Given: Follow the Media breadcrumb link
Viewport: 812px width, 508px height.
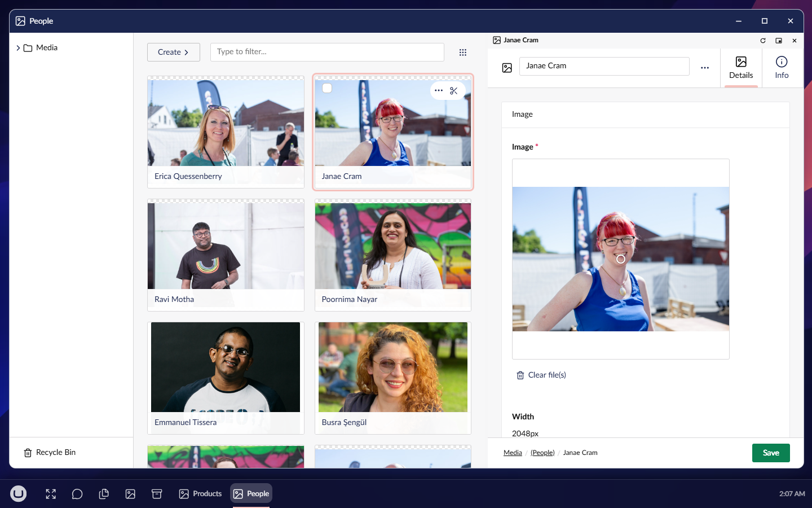Looking at the screenshot, I should [513, 453].
